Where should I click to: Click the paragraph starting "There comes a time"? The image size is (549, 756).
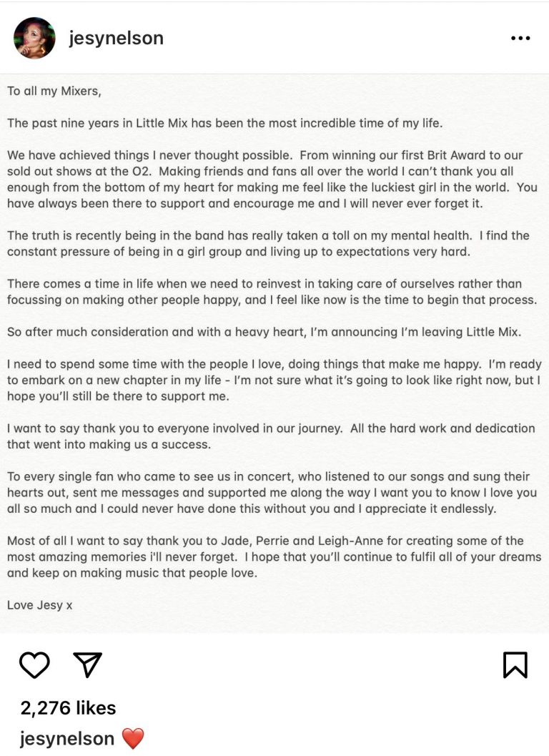[272, 292]
